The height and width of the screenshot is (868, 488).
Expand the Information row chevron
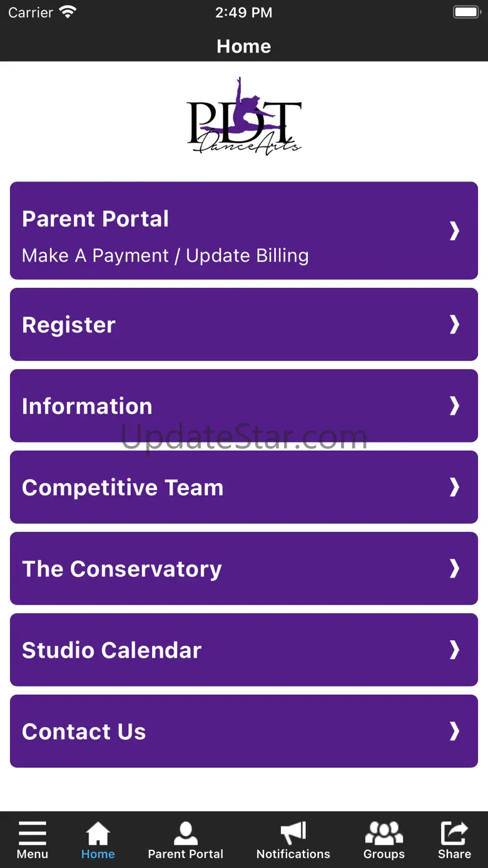[x=455, y=406]
